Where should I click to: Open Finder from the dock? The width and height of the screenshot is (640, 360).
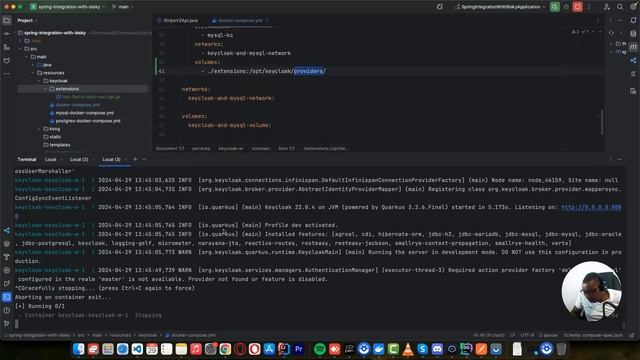[78, 349]
